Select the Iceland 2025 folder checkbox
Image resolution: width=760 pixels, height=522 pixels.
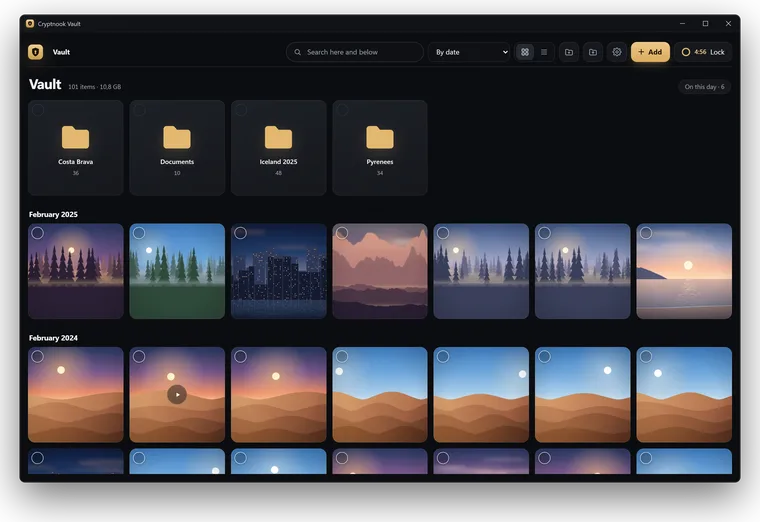pos(241,110)
